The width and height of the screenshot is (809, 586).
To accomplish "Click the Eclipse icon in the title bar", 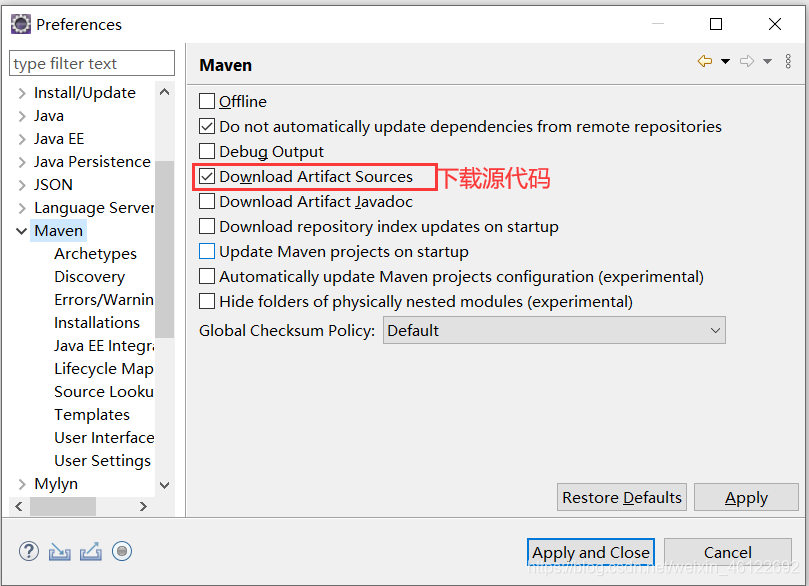I will click(x=21, y=24).
